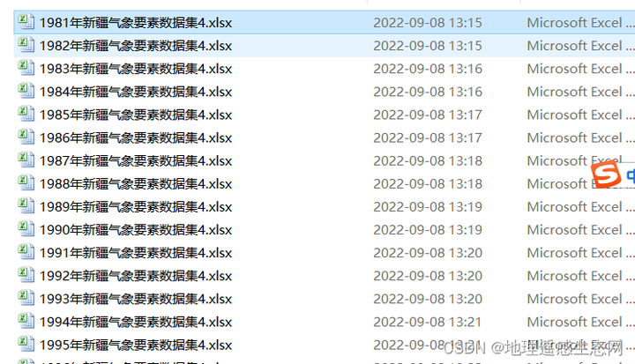Click the Excel icon of the 1985 file
635x364 pixels.
[x=26, y=114]
